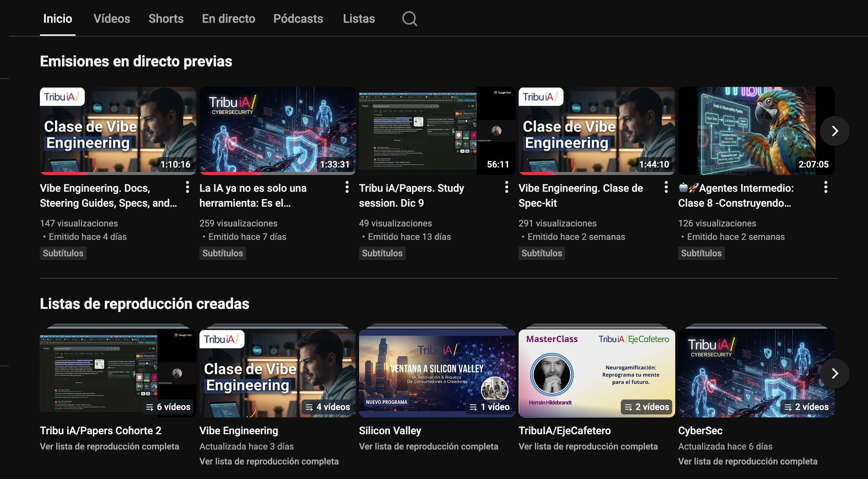Open options menu on "Vibe Engineering. Docs" video
Image resolution: width=868 pixels, height=479 pixels.
pos(188,188)
